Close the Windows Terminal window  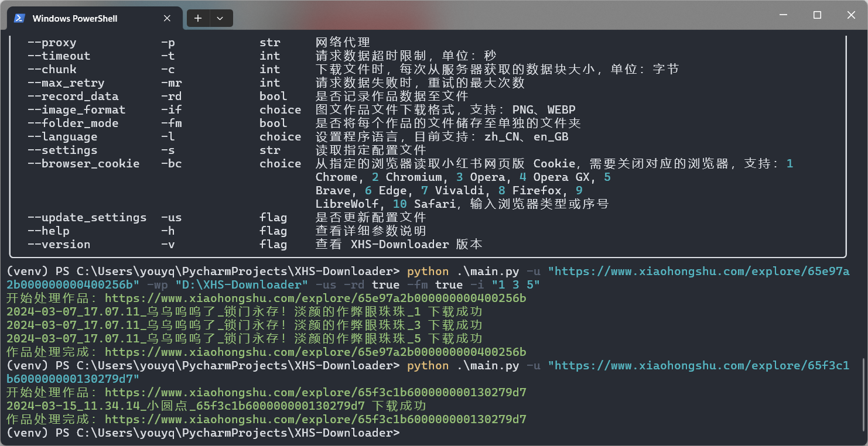tap(850, 15)
